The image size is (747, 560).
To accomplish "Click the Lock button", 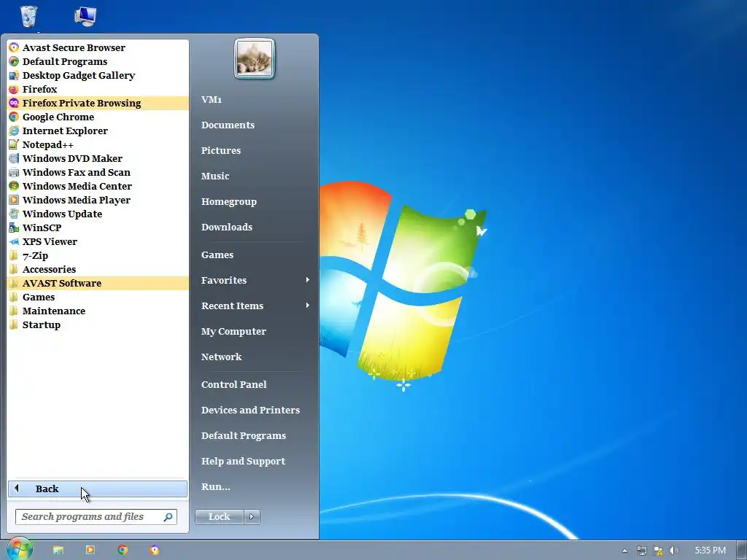I will click(x=219, y=517).
